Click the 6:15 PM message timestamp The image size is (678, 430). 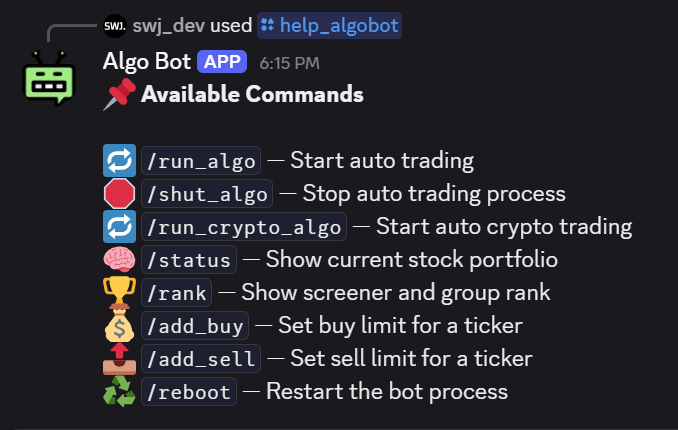289,63
